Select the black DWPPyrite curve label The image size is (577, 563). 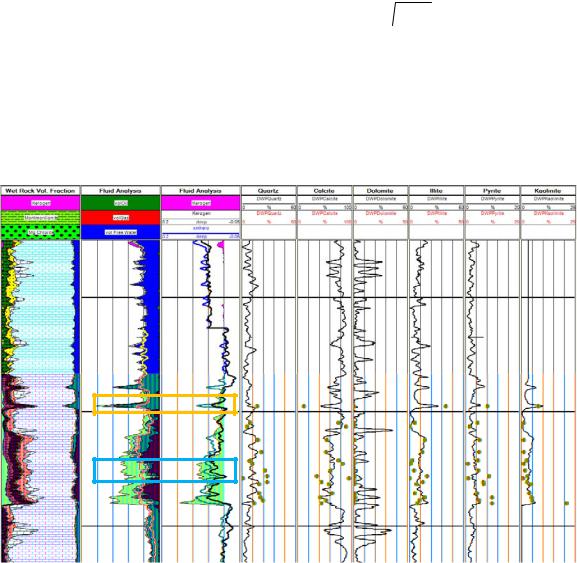492,199
